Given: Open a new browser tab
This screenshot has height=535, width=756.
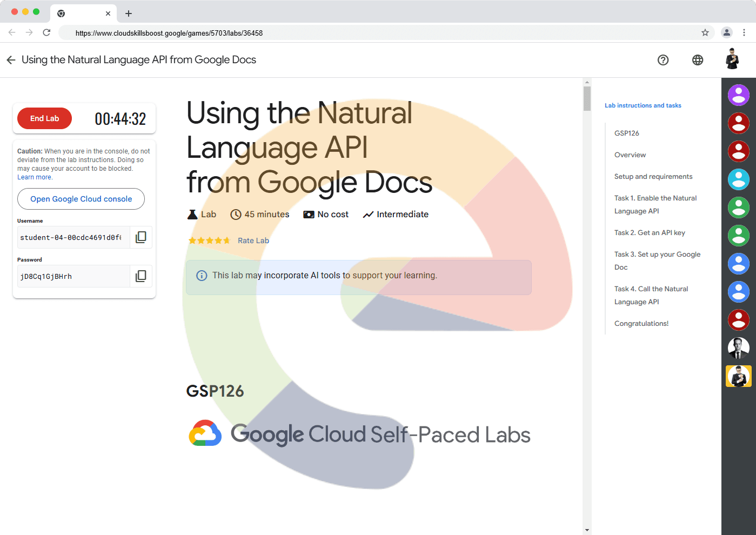Looking at the screenshot, I should 129,14.
